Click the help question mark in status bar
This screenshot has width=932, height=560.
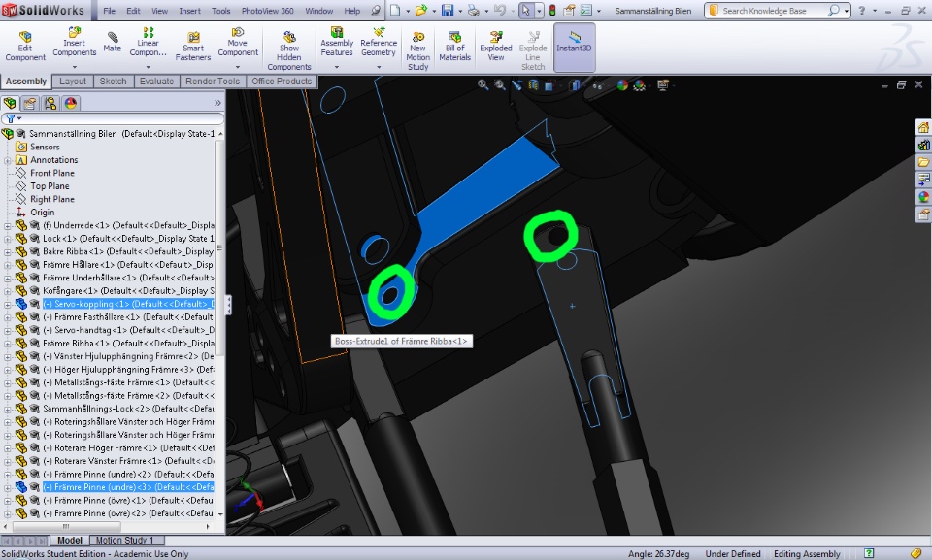(x=869, y=553)
